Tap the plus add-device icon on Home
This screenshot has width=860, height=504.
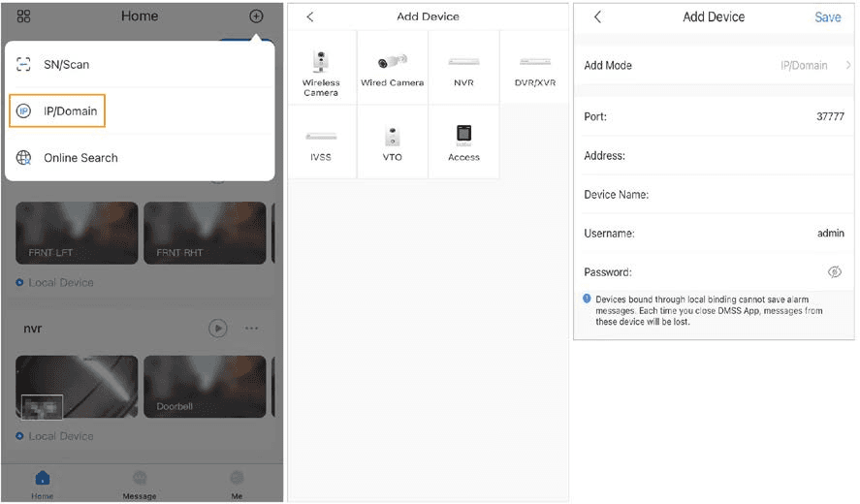pyautogui.click(x=256, y=16)
